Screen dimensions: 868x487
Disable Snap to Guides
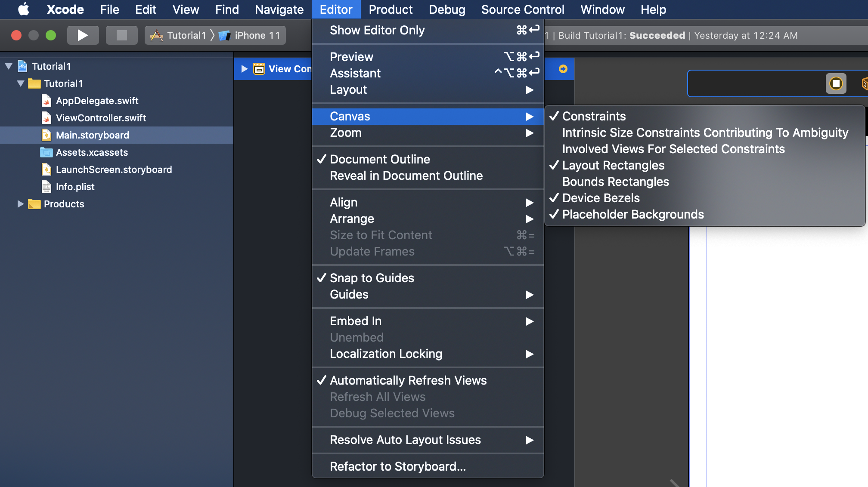(x=372, y=278)
